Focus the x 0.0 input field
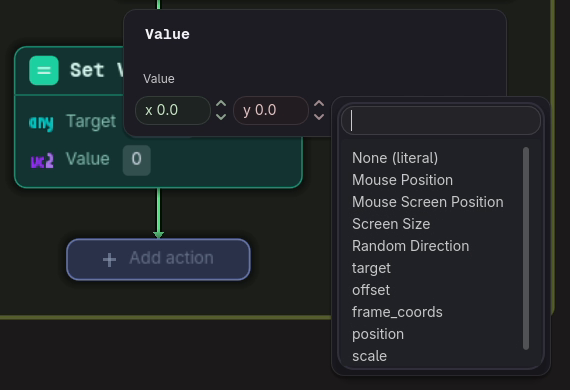Screen dimensions: 570x390 pos(173,110)
